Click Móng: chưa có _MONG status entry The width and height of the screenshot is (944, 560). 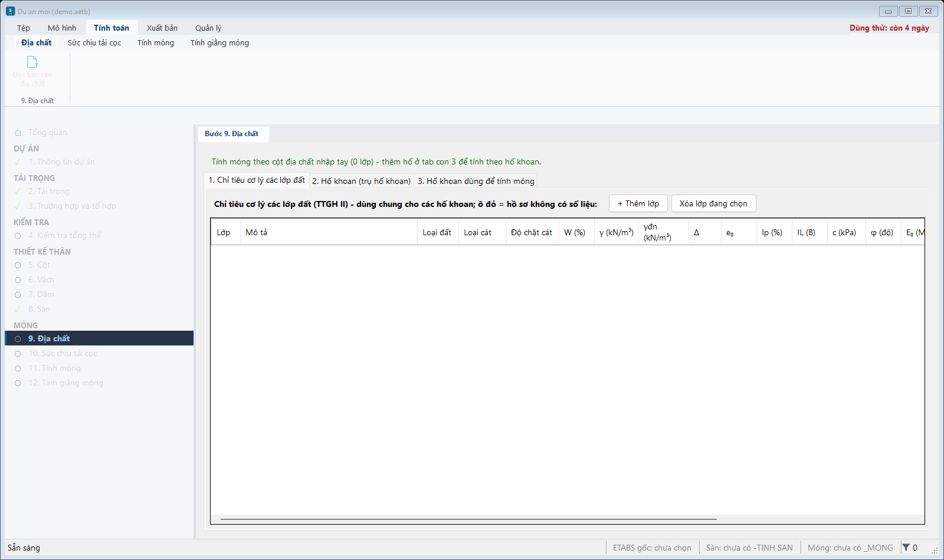pos(850,548)
